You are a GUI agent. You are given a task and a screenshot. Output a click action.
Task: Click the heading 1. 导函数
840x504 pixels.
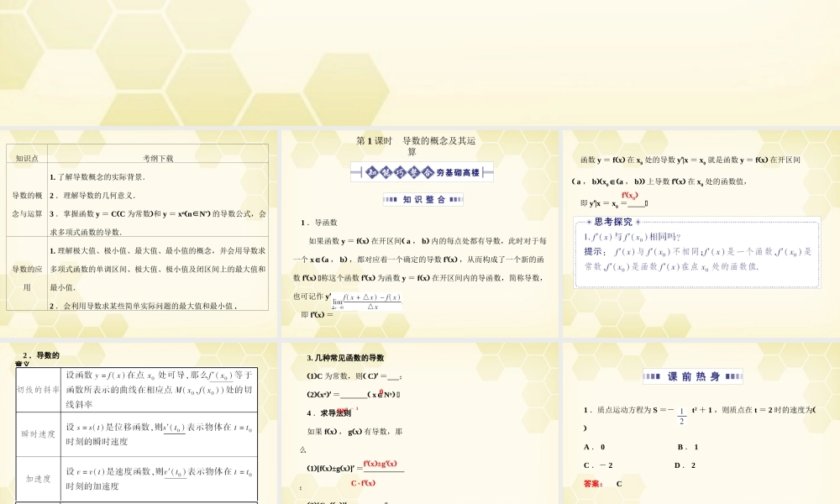319,223
